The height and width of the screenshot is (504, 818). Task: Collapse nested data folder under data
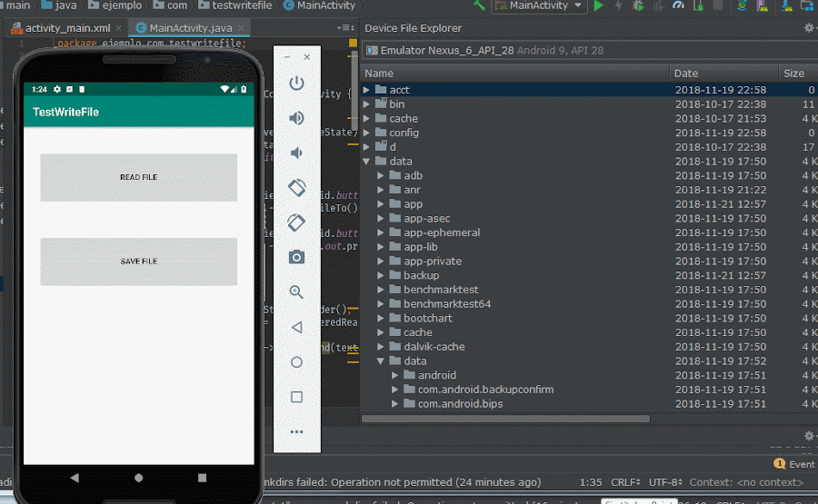[x=380, y=361]
